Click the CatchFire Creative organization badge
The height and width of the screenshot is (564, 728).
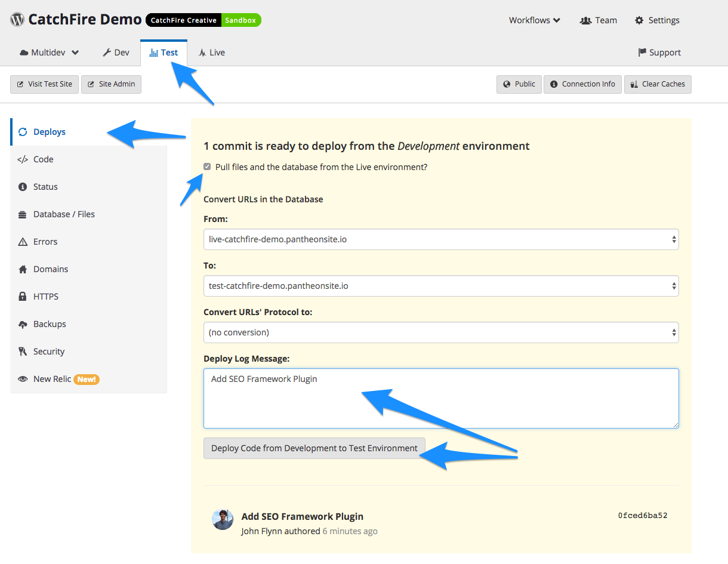pos(184,20)
